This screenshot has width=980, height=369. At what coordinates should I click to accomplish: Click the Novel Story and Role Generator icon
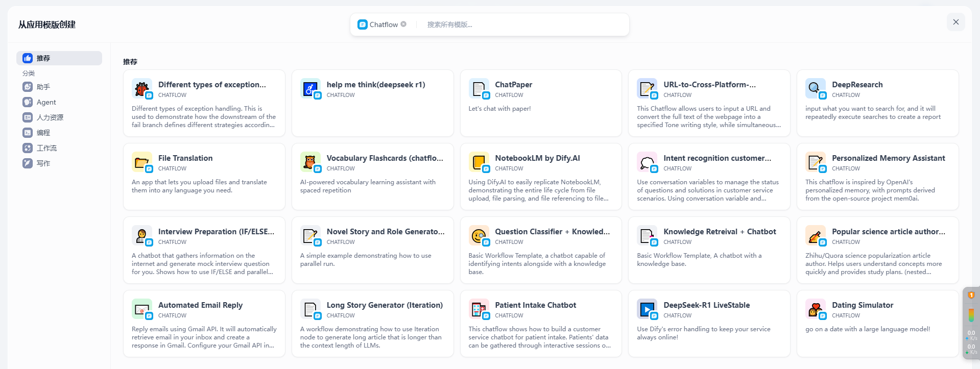310,236
